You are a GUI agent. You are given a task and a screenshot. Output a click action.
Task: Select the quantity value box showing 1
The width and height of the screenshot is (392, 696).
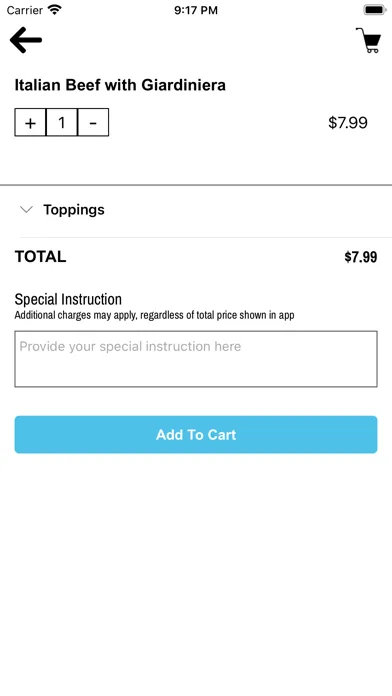62,122
